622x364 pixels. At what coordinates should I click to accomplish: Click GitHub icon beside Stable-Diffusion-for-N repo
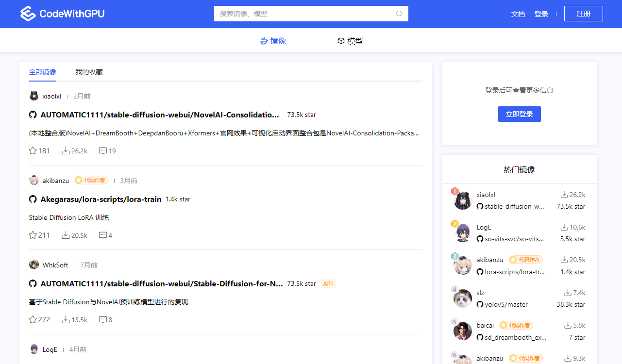[33, 284]
